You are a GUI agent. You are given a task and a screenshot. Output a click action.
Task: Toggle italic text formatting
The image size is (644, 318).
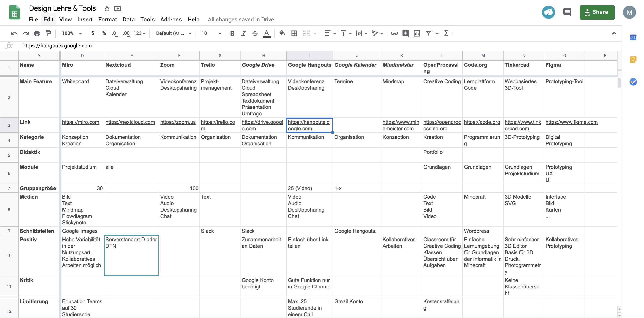[244, 33]
